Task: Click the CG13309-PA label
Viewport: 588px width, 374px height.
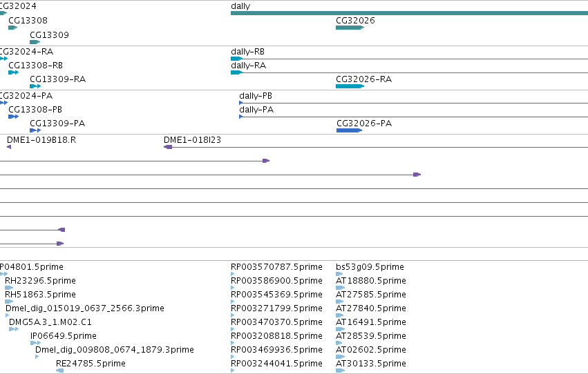Action: click(x=57, y=124)
